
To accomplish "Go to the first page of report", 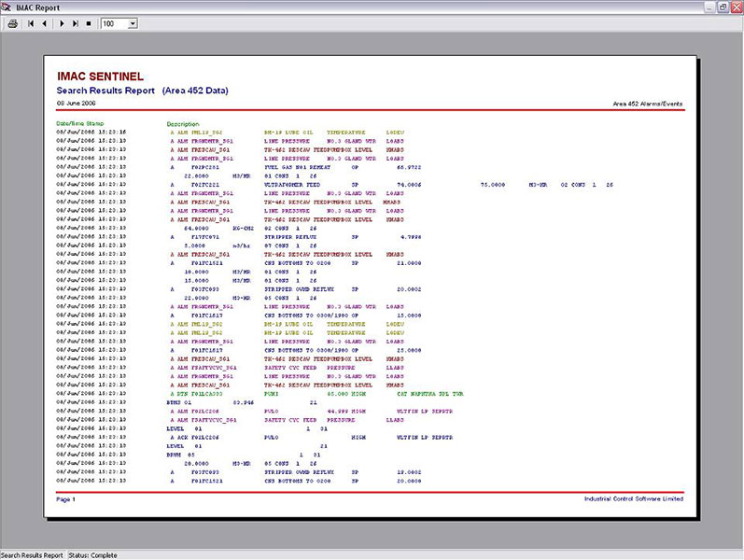I will click(x=31, y=22).
